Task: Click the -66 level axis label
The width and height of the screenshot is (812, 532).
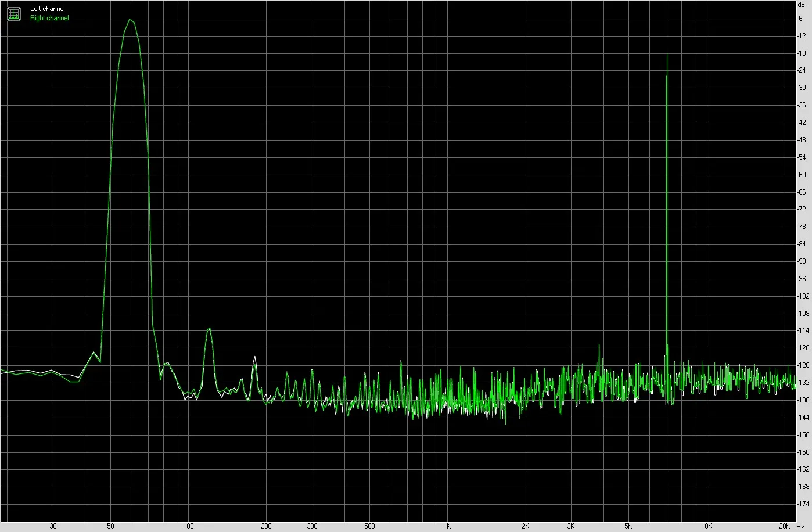Action: coord(802,192)
